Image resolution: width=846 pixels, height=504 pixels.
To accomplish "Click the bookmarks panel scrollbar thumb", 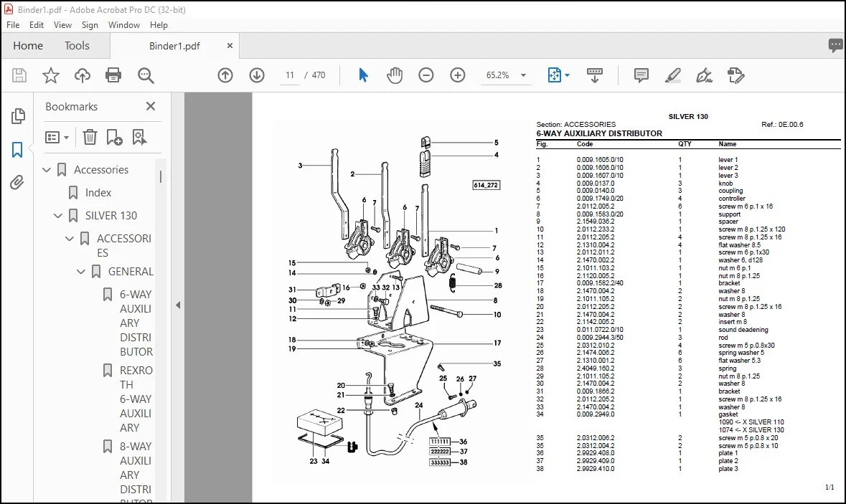I will click(160, 177).
